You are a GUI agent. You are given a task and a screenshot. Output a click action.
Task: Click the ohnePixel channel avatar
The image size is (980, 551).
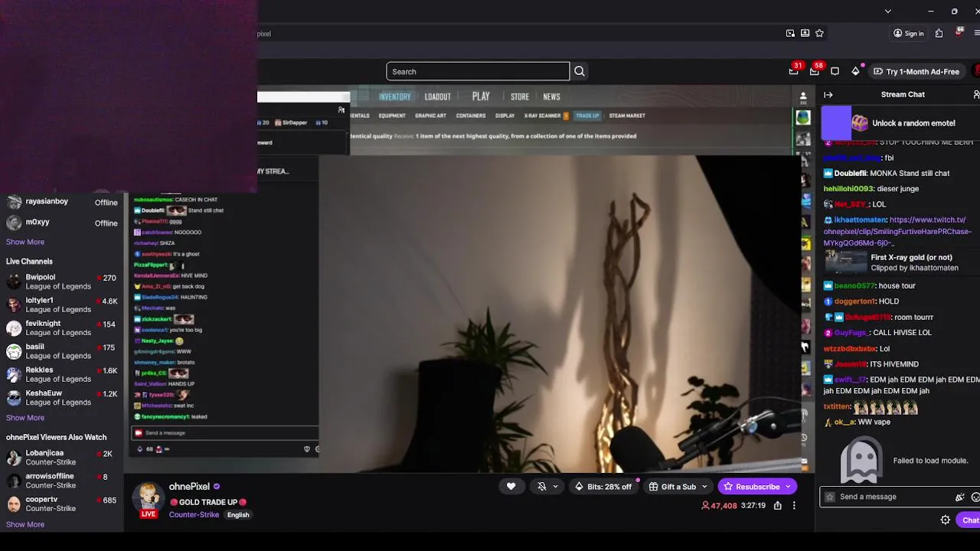click(x=149, y=499)
